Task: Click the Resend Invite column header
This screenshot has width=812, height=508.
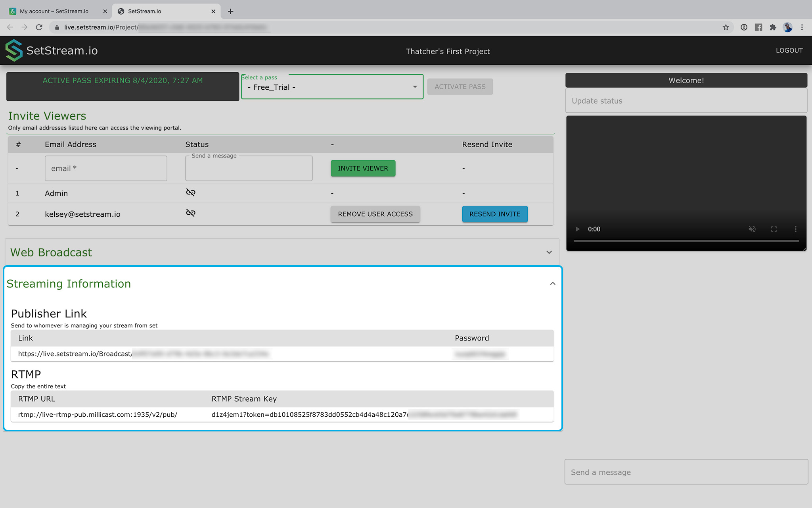Action: click(487, 144)
